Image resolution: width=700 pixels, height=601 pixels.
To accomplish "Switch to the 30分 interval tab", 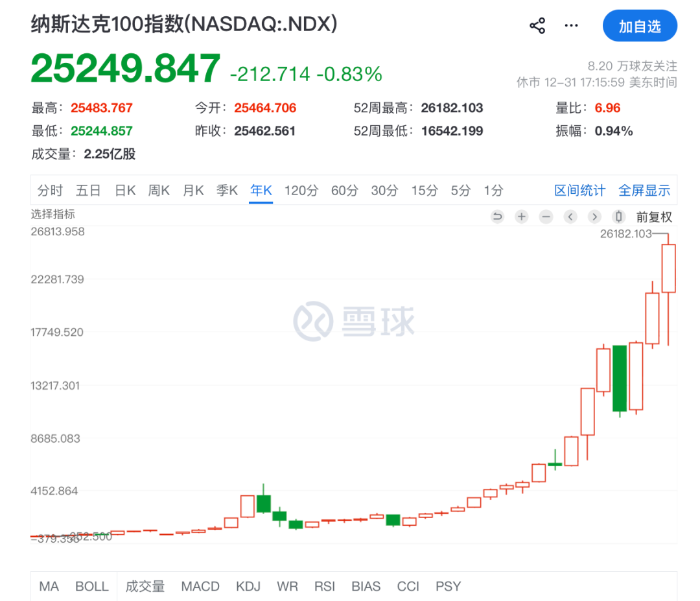I will tap(384, 190).
